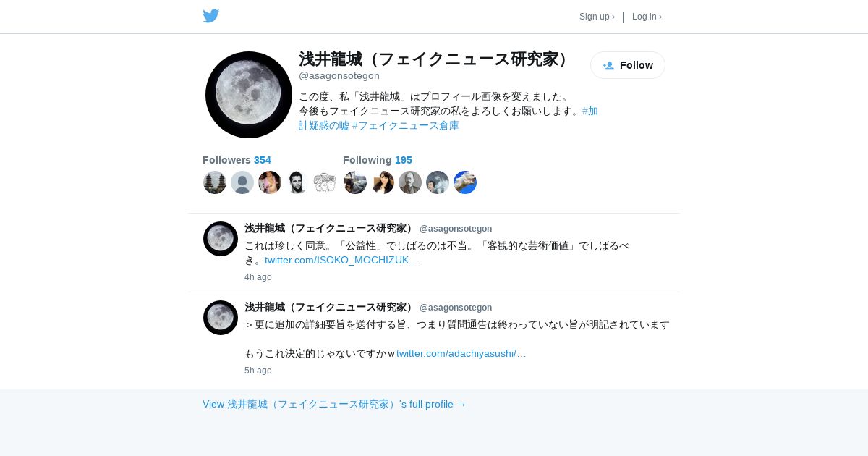This screenshot has height=456, width=868.
Task: Open the gray default follower avatar
Action: (242, 182)
